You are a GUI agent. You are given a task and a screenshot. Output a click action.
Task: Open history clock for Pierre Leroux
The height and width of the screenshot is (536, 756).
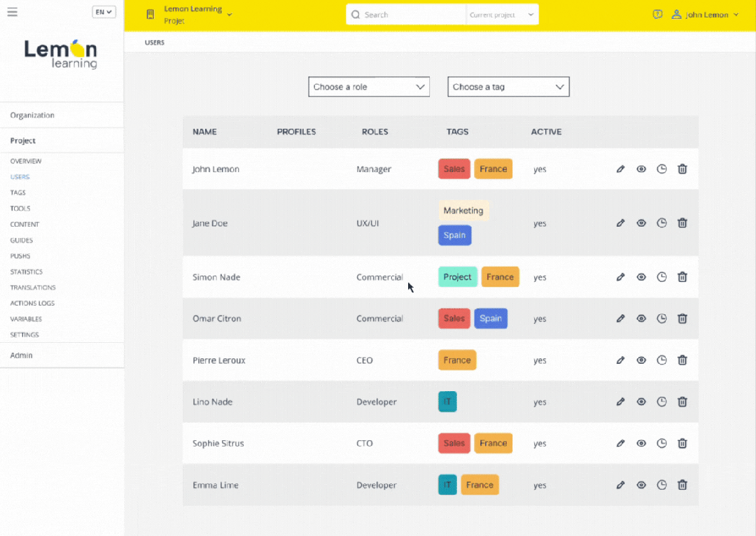click(661, 360)
